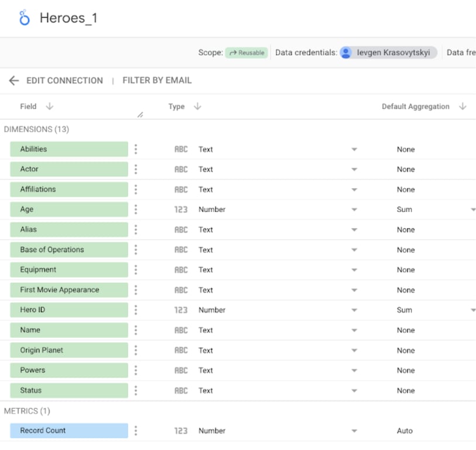Select the Alias field chip
The width and height of the screenshot is (476, 450).
(x=69, y=230)
